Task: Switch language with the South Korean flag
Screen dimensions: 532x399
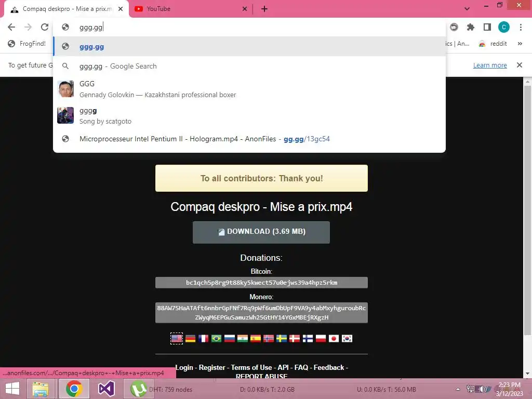Action: click(x=347, y=339)
